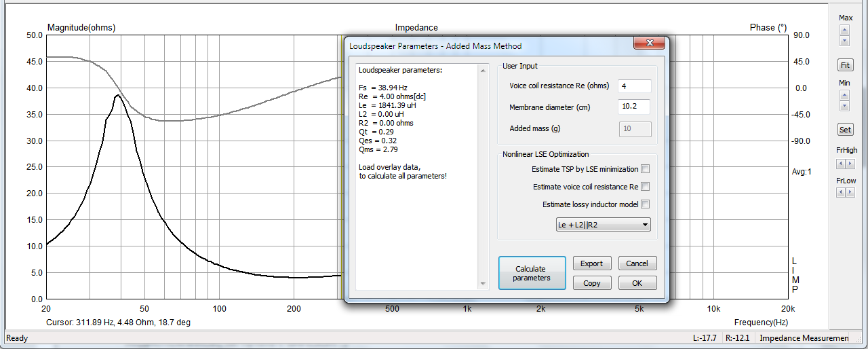Click the 'R:-12.1' status bar level
The width and height of the screenshot is (868, 349).
tap(738, 337)
